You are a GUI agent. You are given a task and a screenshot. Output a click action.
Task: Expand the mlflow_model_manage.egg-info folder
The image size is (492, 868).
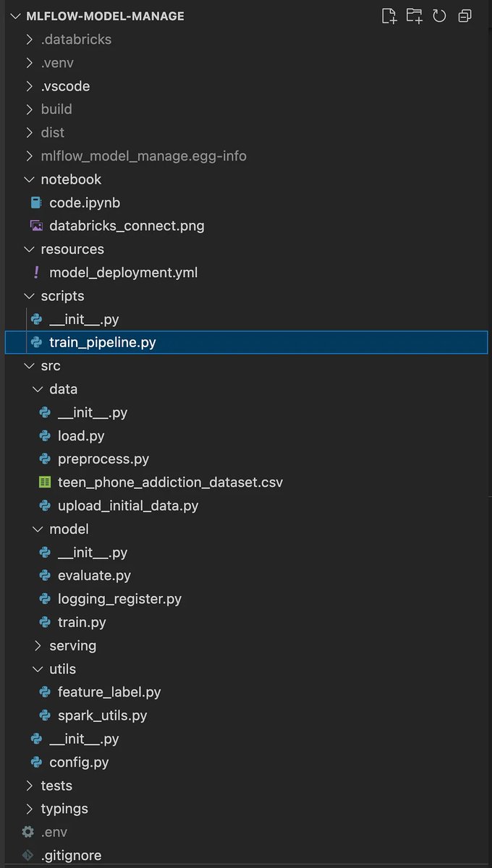click(x=29, y=156)
